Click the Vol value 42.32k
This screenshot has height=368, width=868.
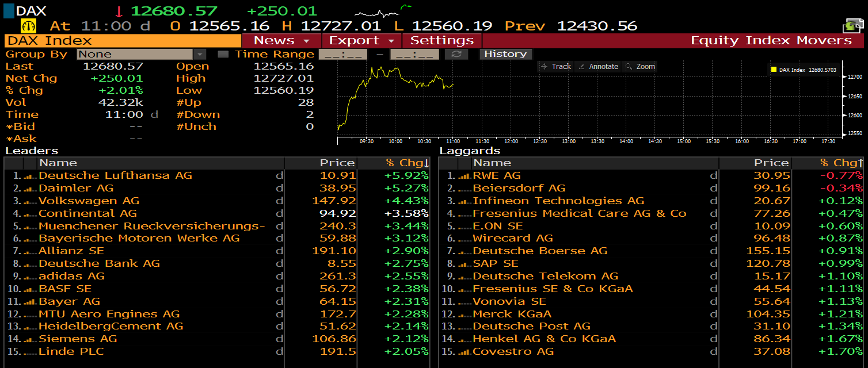pyautogui.click(x=121, y=103)
